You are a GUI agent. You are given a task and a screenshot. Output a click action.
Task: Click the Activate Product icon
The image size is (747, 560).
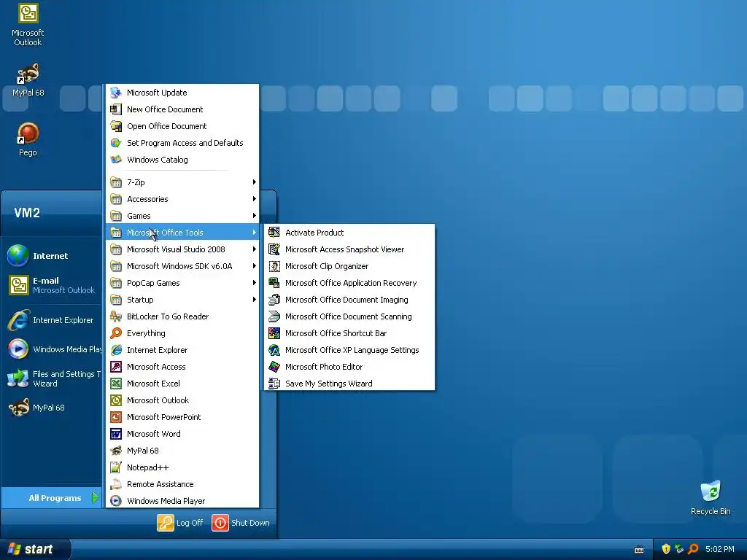pyautogui.click(x=274, y=233)
